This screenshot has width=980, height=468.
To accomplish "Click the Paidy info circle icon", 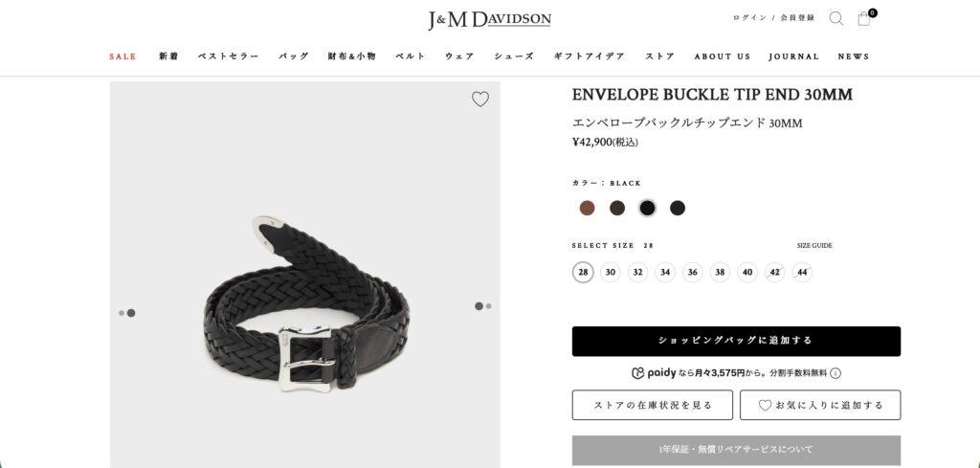I will coord(835,373).
